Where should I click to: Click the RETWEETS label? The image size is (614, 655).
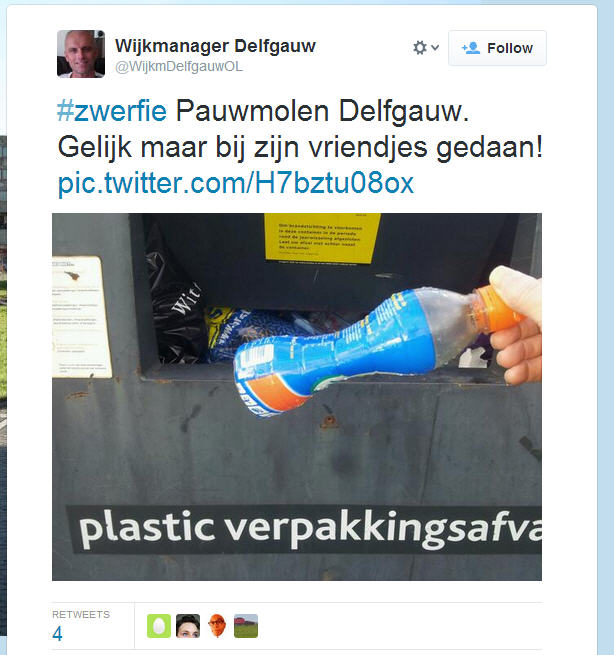[81, 614]
